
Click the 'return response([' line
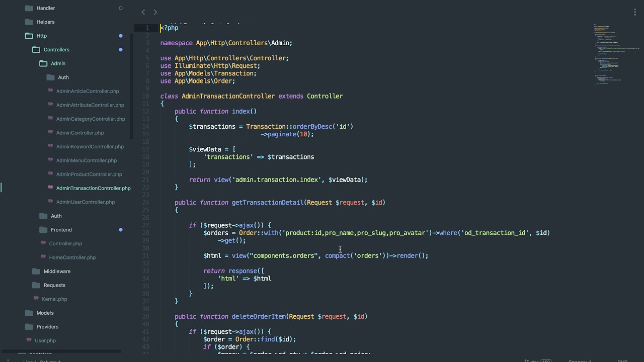[234, 271]
